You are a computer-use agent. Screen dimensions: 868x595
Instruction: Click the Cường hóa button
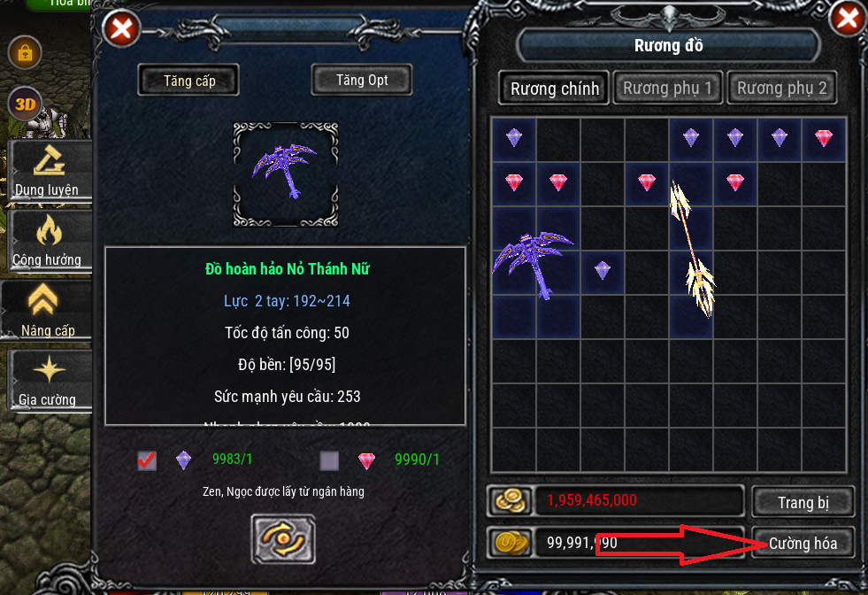click(x=803, y=543)
